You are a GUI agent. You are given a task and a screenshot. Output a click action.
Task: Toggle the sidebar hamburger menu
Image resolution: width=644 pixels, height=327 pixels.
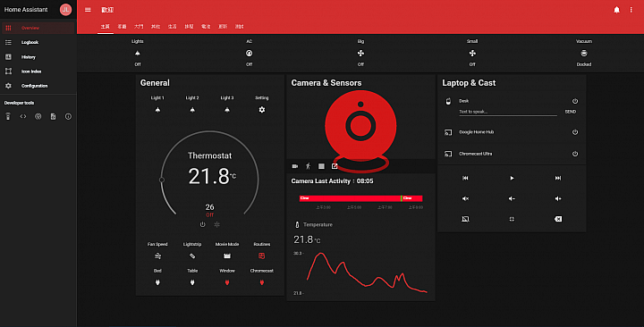(88, 10)
